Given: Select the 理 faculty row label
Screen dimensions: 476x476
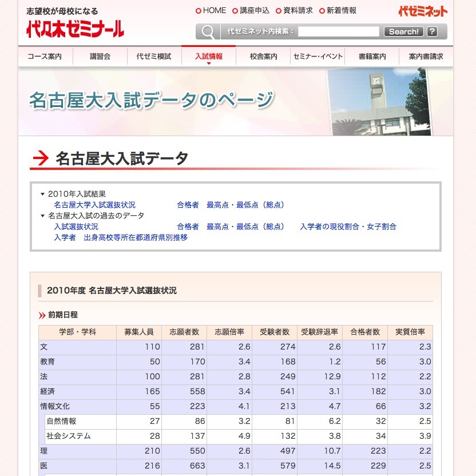Looking at the screenshot, I should click(44, 451).
